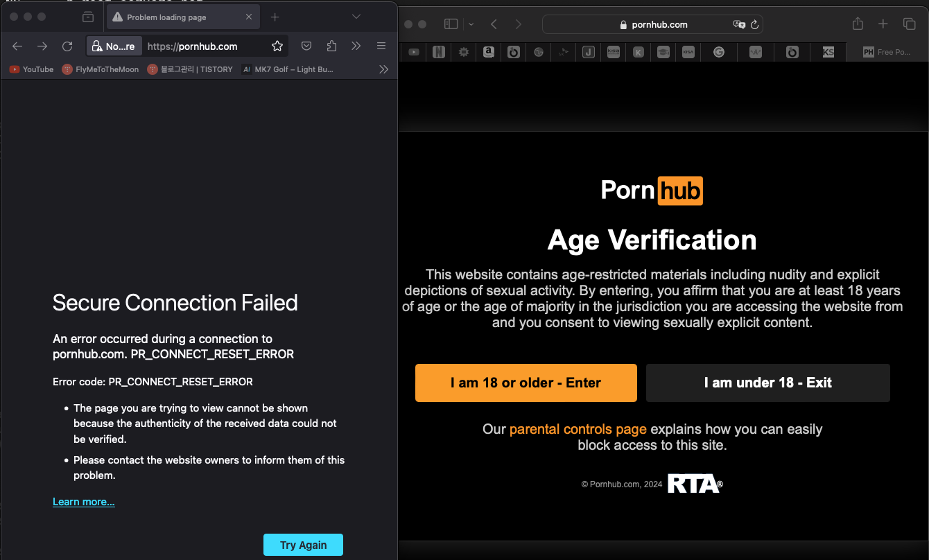
Task: Show more Firefox toolbar tools overflow chevron
Action: pyautogui.click(x=356, y=46)
